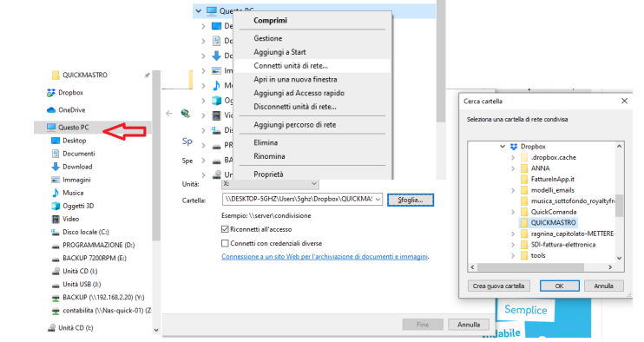Expand the ANNA folder node
644x342 pixels.
(x=513, y=168)
